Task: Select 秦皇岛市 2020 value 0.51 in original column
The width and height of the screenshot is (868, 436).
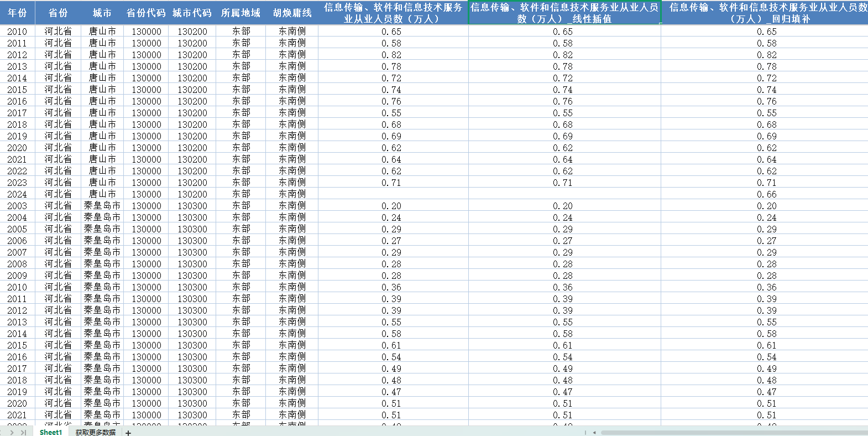Action: click(x=391, y=403)
